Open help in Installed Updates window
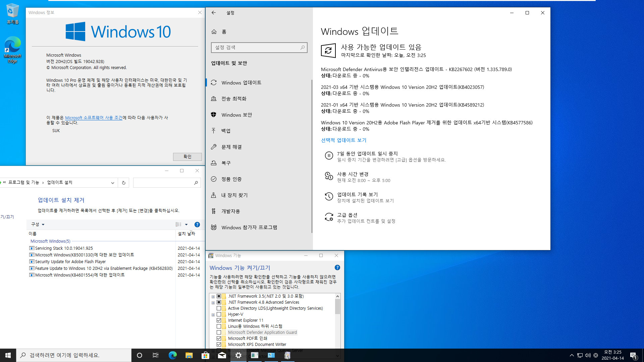Viewport: 644px width, 362px height. click(x=197, y=225)
